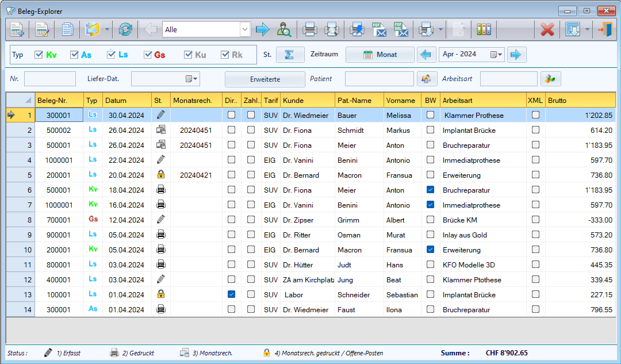621x364 pixels.
Task: Click the refresh list icon
Action: pyautogui.click(x=125, y=29)
